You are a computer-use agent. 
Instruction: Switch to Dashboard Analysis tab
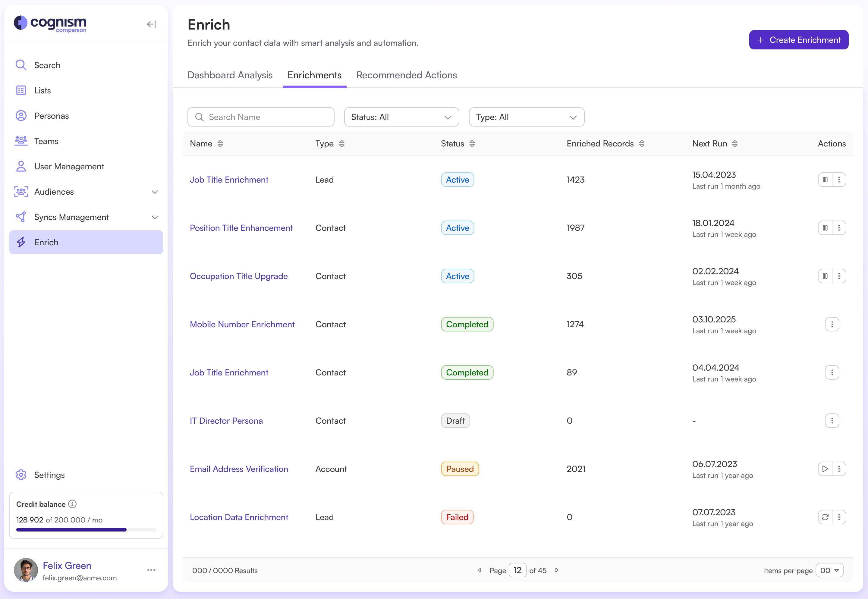point(230,75)
